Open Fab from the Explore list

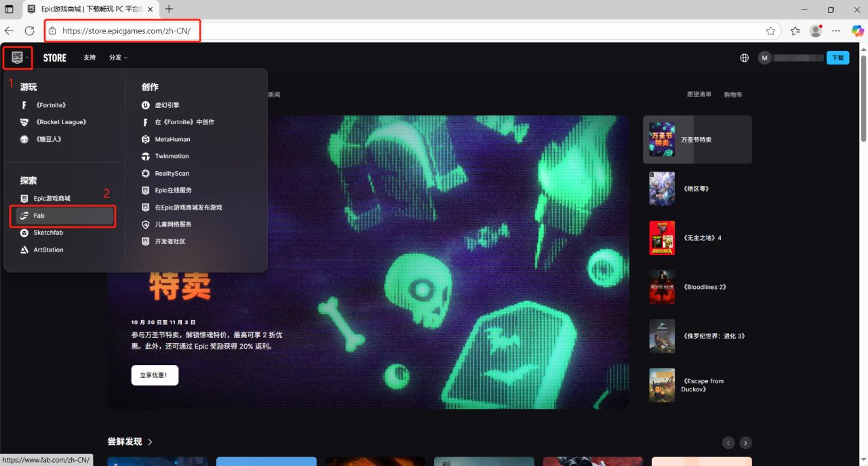pyautogui.click(x=65, y=216)
